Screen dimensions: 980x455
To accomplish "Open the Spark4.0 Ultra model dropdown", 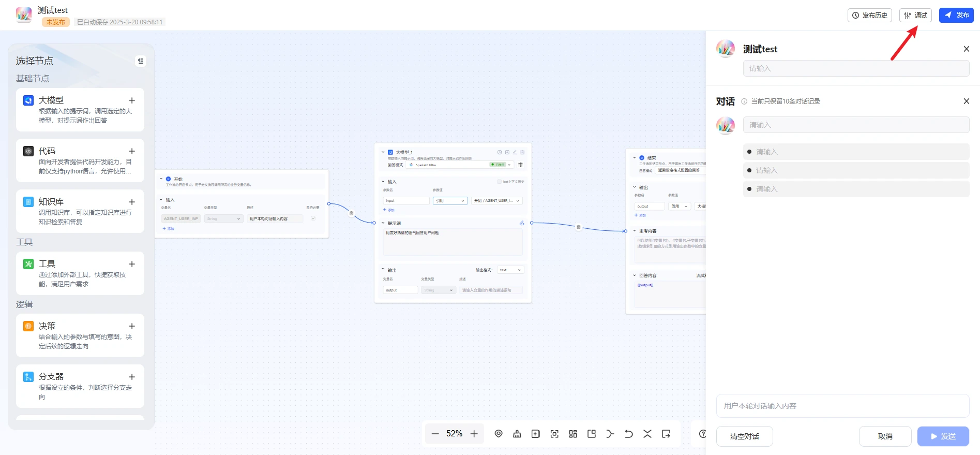I will click(x=460, y=165).
